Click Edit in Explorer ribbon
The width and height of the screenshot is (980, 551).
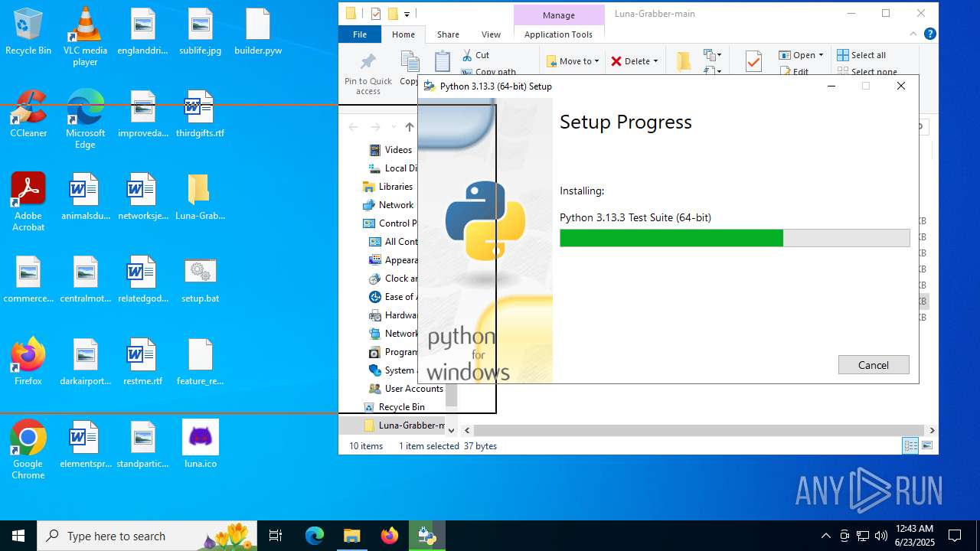pos(794,71)
